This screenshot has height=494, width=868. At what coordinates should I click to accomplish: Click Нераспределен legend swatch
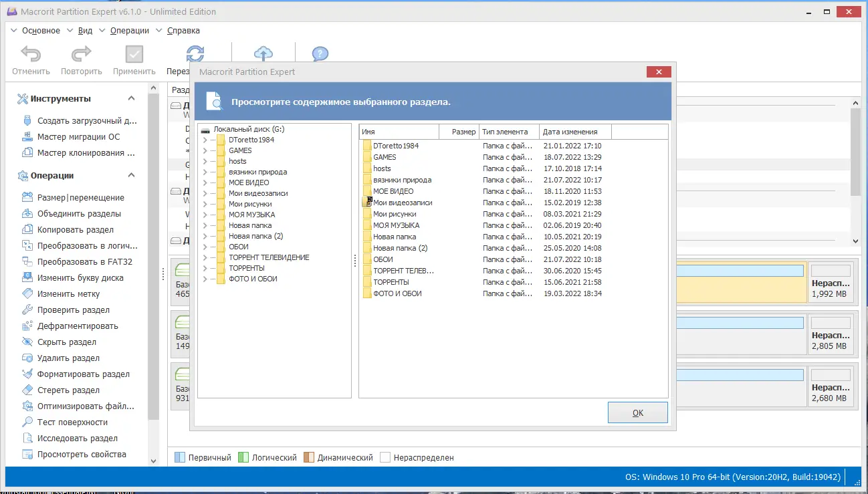point(385,458)
